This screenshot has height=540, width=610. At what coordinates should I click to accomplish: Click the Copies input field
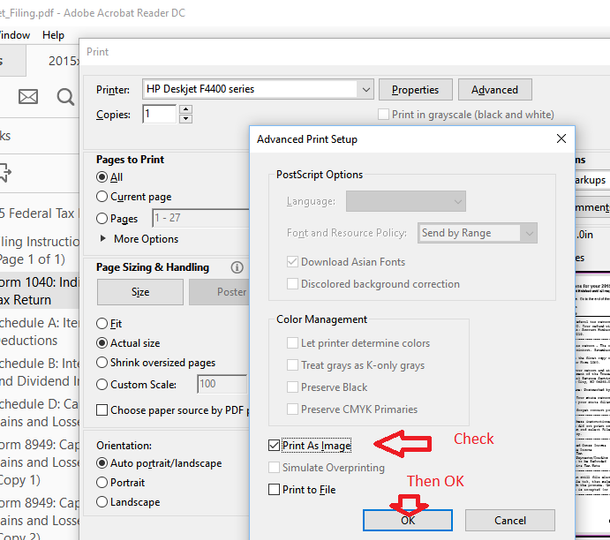click(159, 114)
